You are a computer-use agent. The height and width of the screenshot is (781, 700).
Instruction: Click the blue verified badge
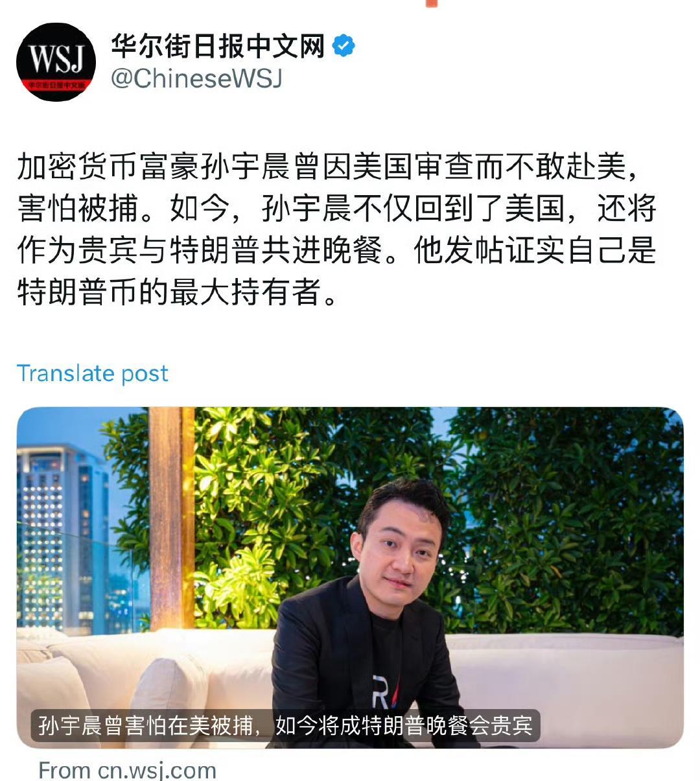[344, 46]
